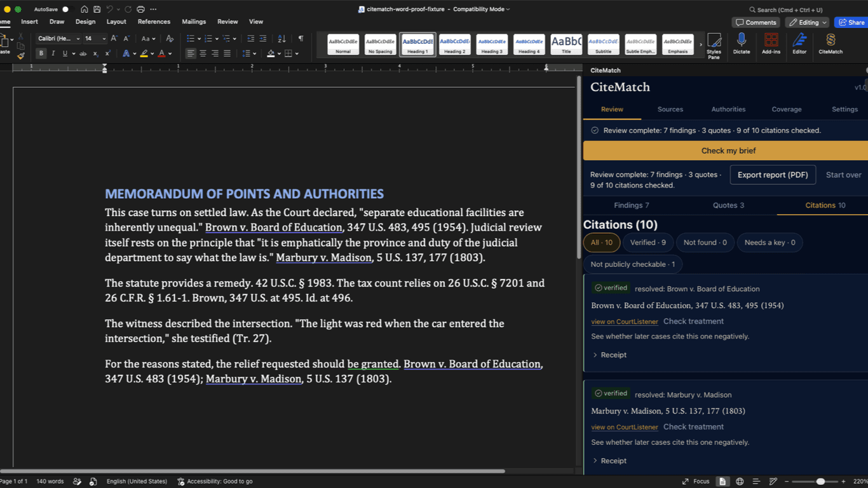The width and height of the screenshot is (868, 488).
Task: Click the Format Painter brush
Action: (x=21, y=55)
